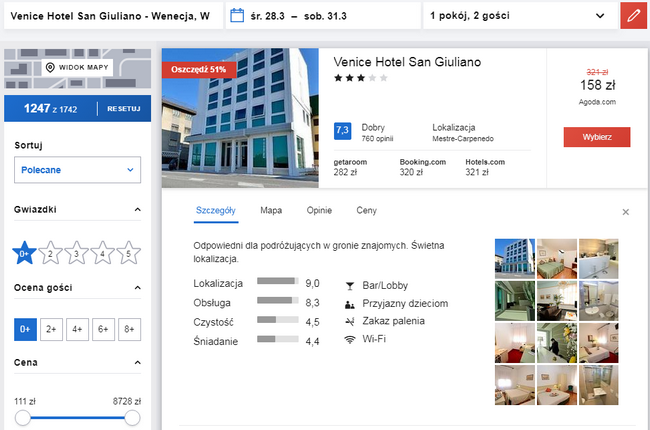The image size is (650, 430).
Task: Open the calendar date picker icon
Action: pyautogui.click(x=237, y=16)
